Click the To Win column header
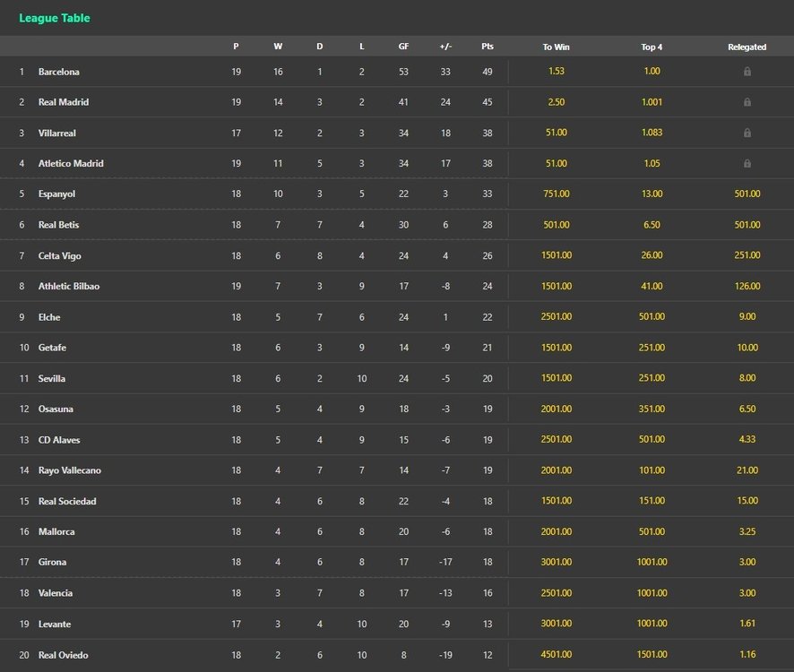 [556, 47]
